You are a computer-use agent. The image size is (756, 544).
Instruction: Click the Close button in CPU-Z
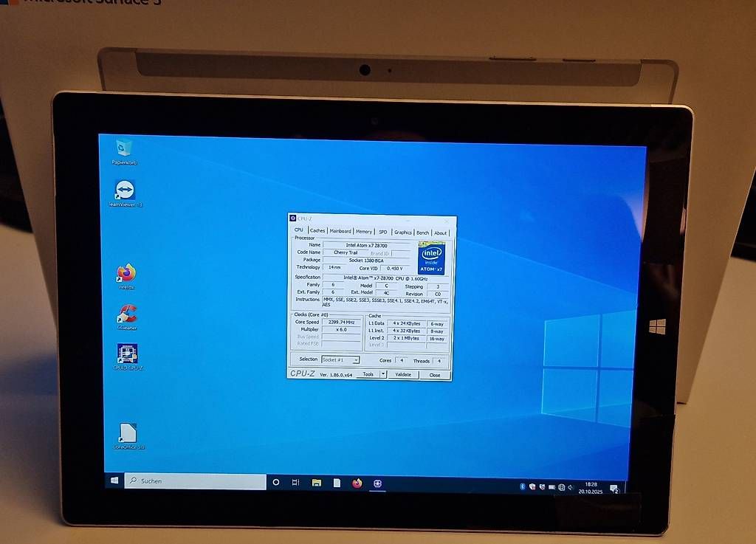[x=434, y=375]
